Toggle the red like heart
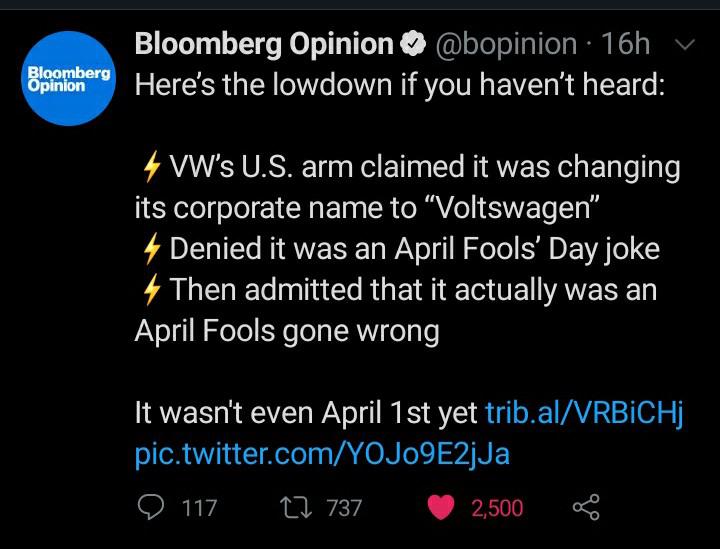The width and height of the screenshot is (720, 549). click(x=441, y=507)
